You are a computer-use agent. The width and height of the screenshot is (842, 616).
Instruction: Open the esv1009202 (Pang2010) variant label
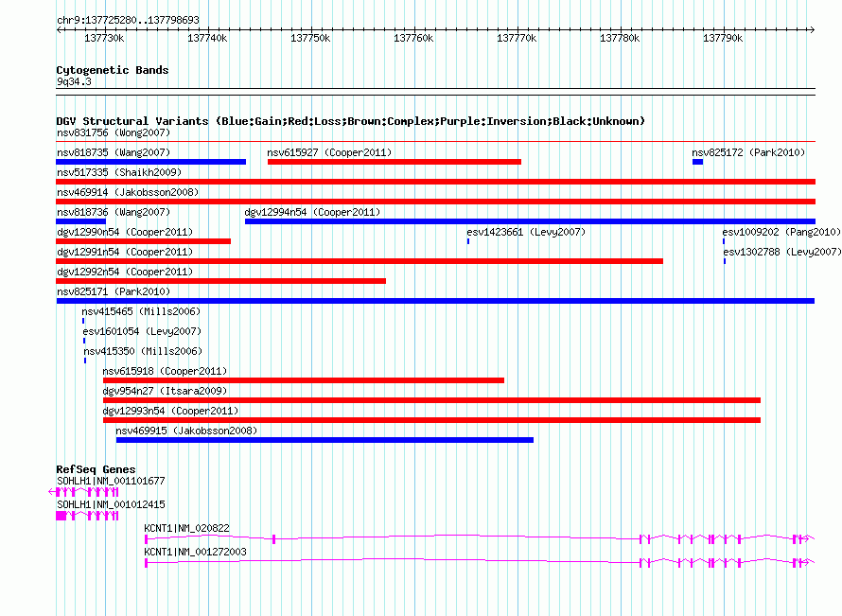781,232
